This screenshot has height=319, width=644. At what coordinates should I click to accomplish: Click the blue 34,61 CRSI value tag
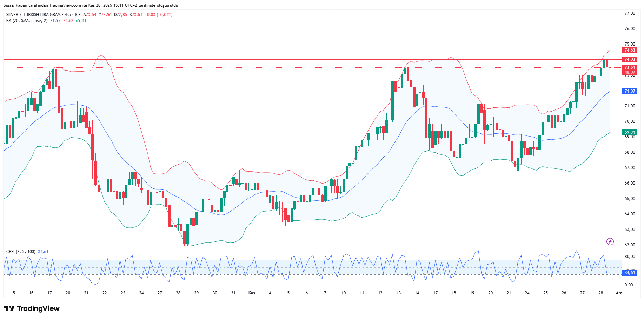click(630, 272)
